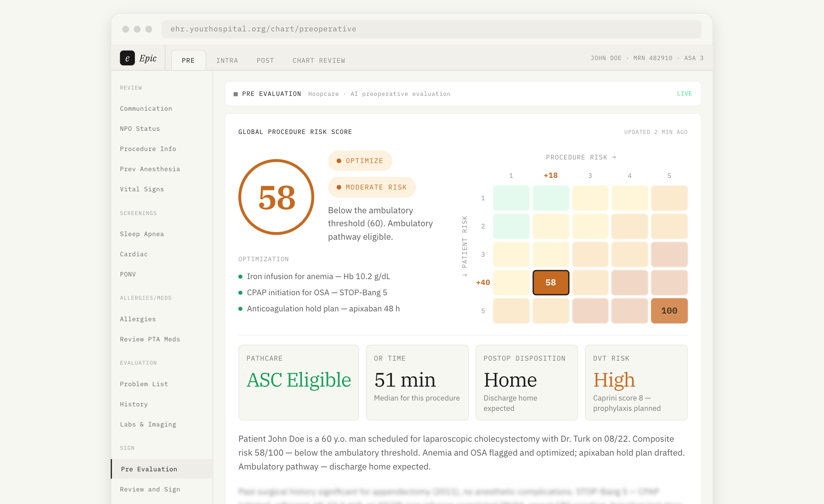824x504 pixels.
Task: Open the Cardiac screening
Action: [x=134, y=254]
